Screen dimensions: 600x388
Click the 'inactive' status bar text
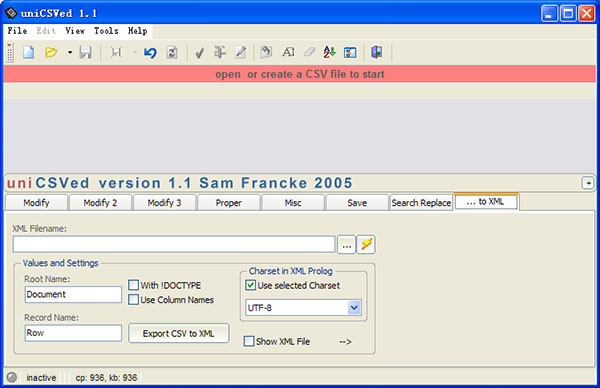41,378
